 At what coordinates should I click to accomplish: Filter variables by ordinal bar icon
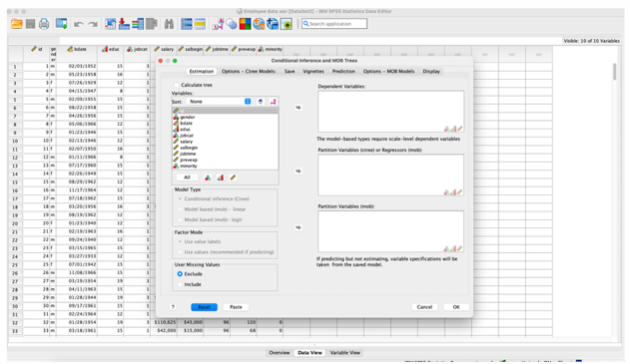tap(221, 178)
